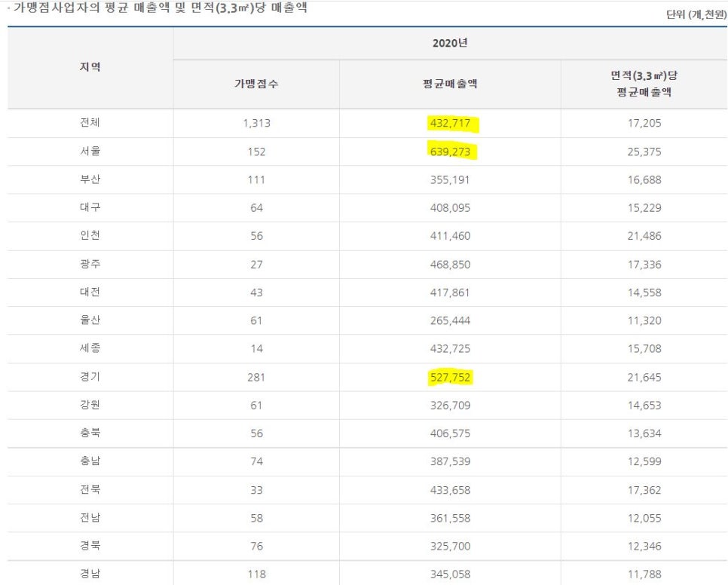
Task: Click per-area sales value 13,634
Action: [x=644, y=433]
